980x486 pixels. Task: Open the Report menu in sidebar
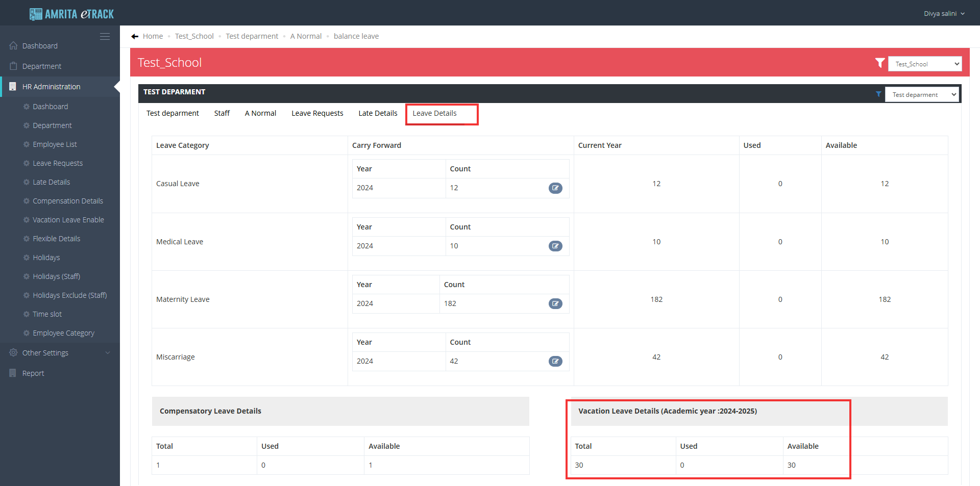[x=33, y=373]
